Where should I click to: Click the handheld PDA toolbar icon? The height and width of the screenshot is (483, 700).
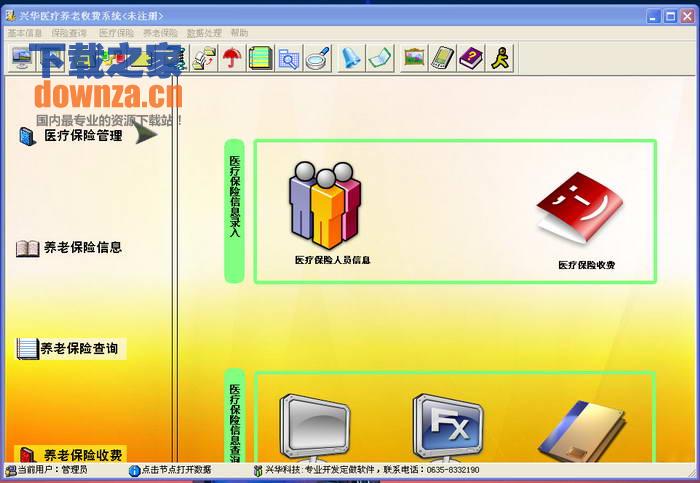tap(442, 58)
